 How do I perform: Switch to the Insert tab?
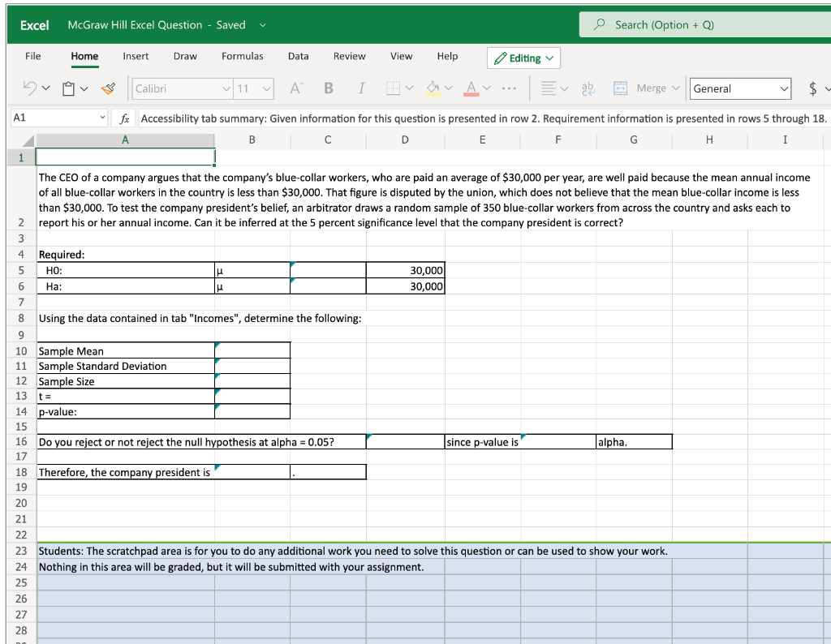click(x=136, y=56)
